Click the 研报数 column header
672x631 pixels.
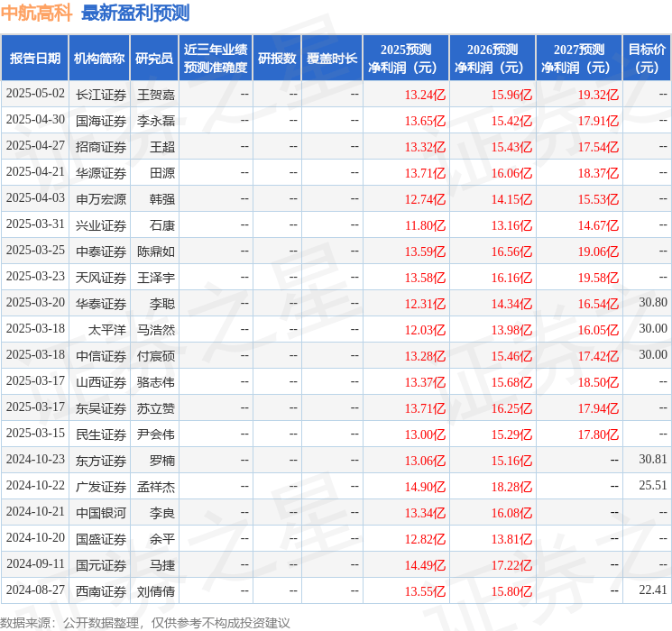point(276,59)
